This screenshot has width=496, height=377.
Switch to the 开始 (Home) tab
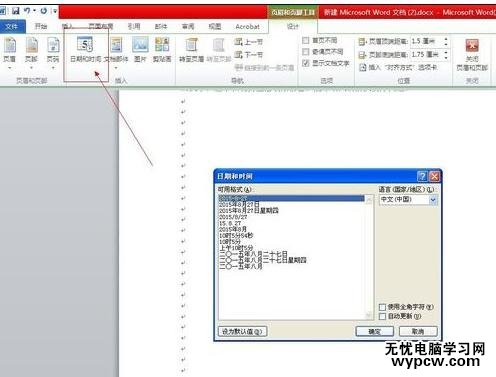tap(41, 26)
